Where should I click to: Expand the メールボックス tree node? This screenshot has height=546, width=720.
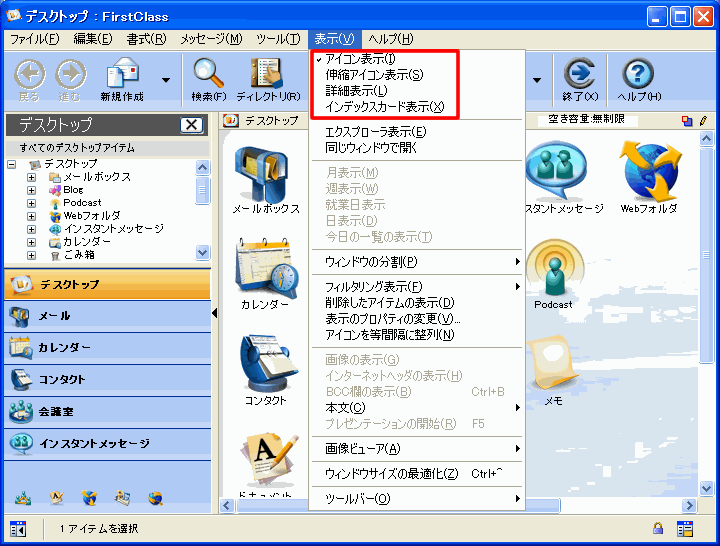[x=31, y=177]
